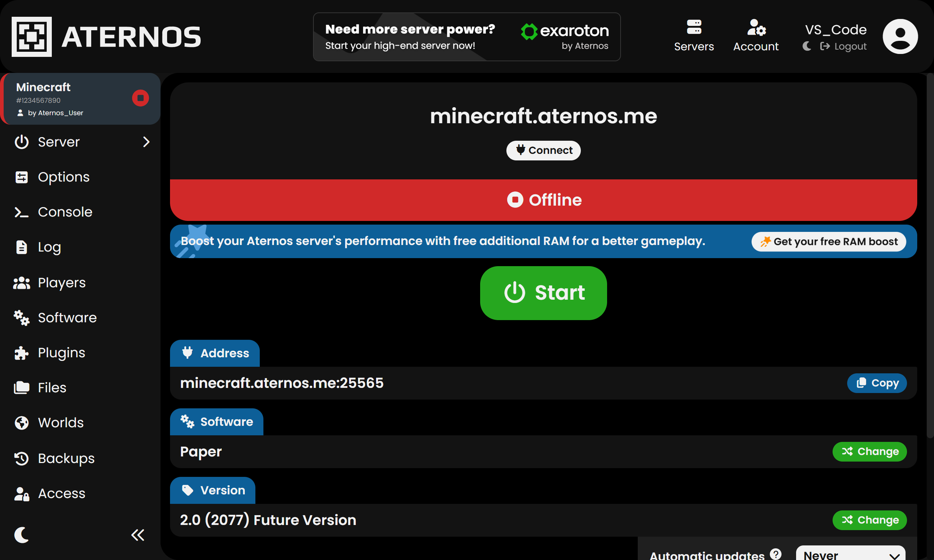Click the Offline status bar
The height and width of the screenshot is (560, 934).
tap(543, 200)
